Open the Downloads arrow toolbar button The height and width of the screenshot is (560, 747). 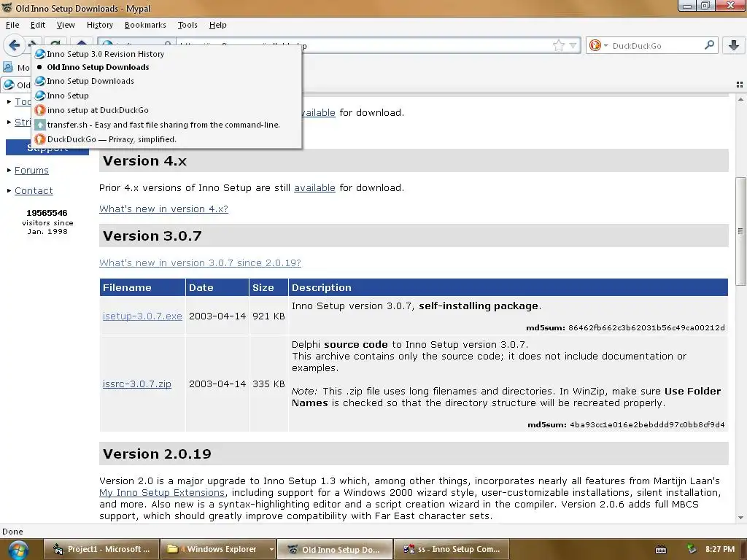point(734,45)
